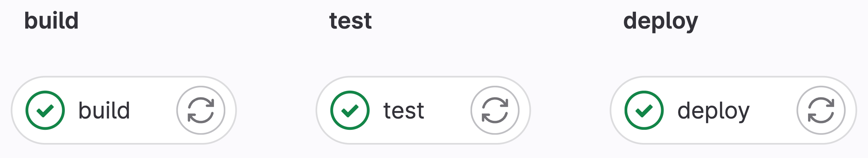Click the test job passed status icon

click(350, 110)
